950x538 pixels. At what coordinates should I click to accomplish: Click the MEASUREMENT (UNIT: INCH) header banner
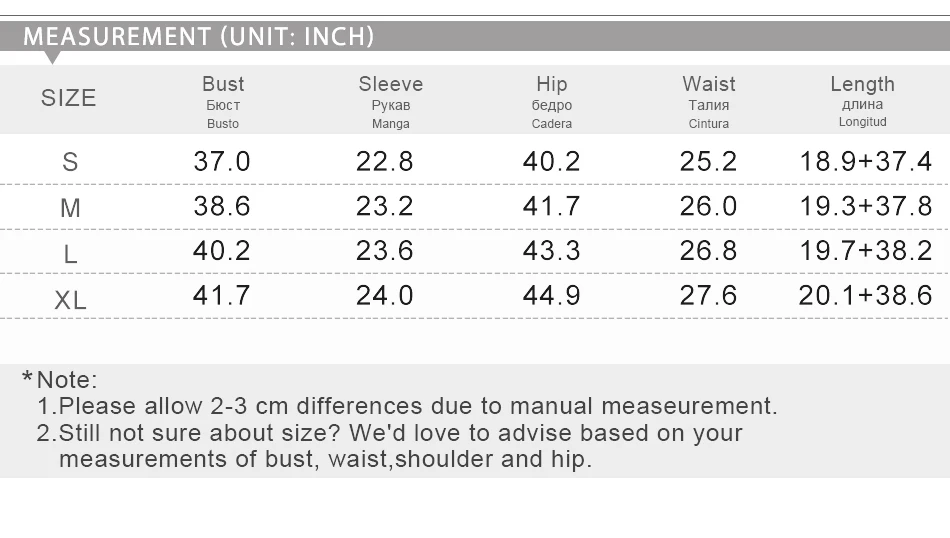tap(475, 36)
